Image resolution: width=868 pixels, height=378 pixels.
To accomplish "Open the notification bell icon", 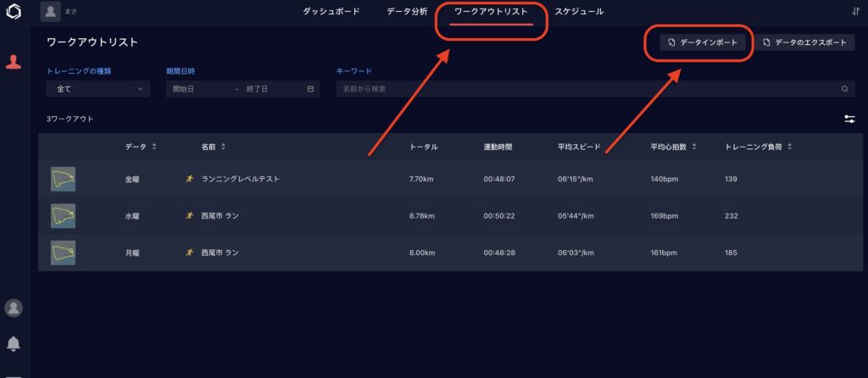I will click(14, 343).
